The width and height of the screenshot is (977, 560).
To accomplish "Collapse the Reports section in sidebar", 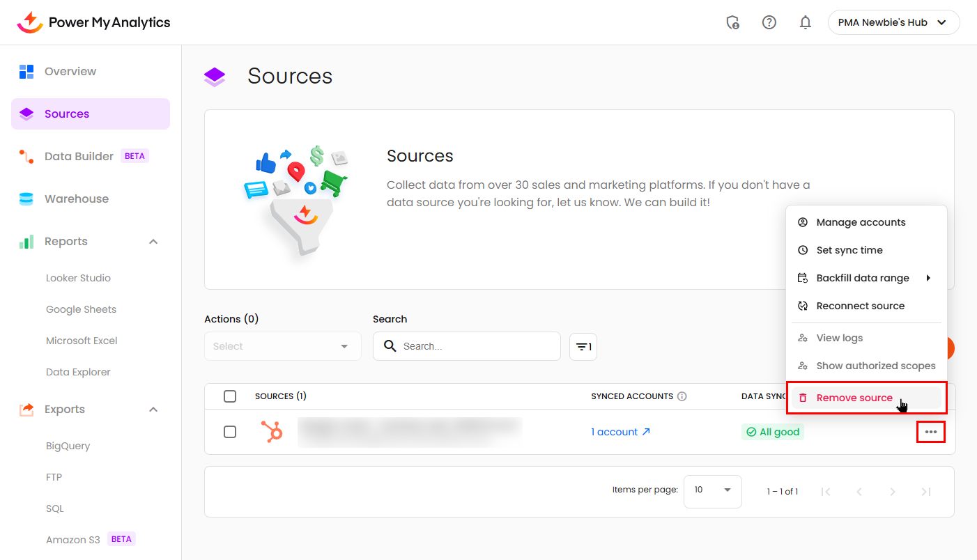I will click(153, 242).
